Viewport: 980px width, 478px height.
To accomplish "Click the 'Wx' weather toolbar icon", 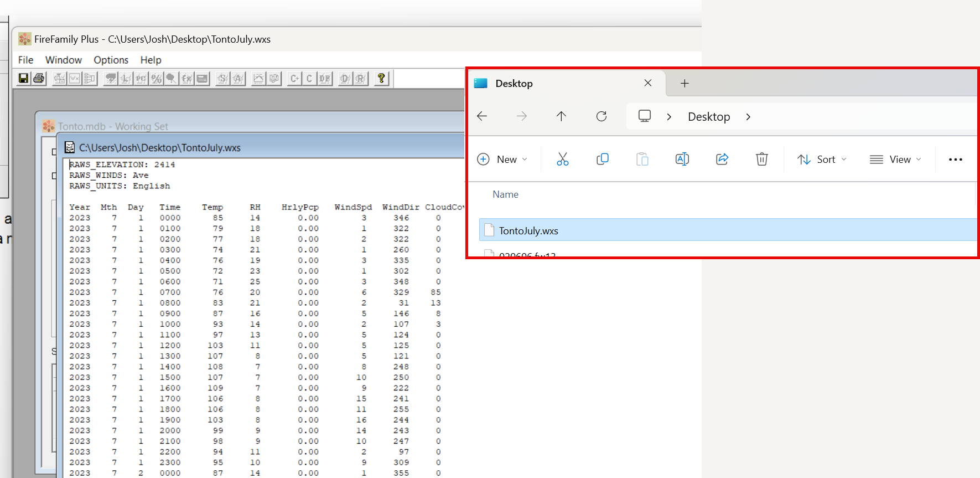I will (75, 78).
